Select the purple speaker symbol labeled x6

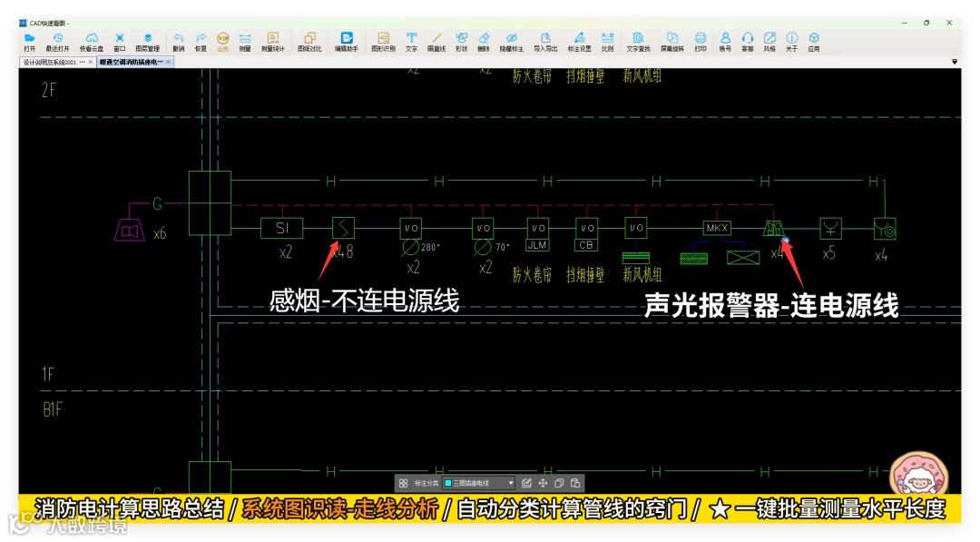130,230
